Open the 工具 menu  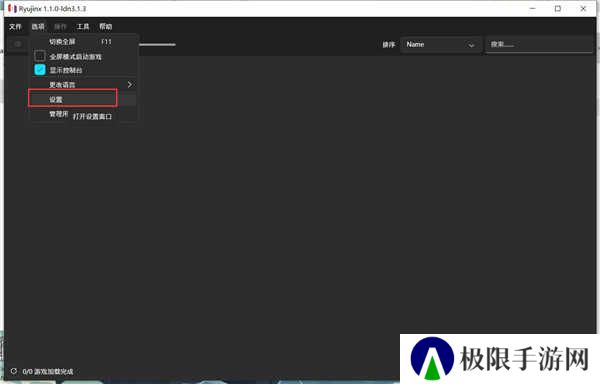[83, 26]
